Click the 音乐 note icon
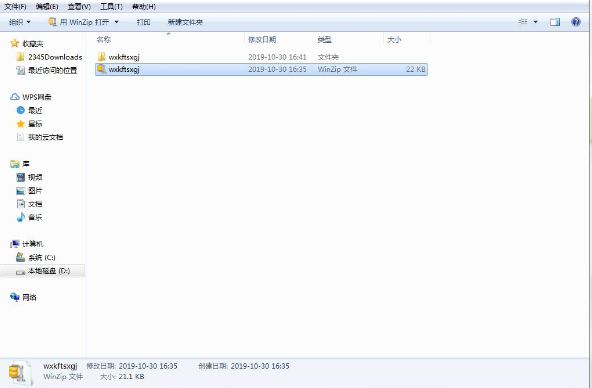Image resolution: width=592 pixels, height=388 pixels. click(21, 217)
